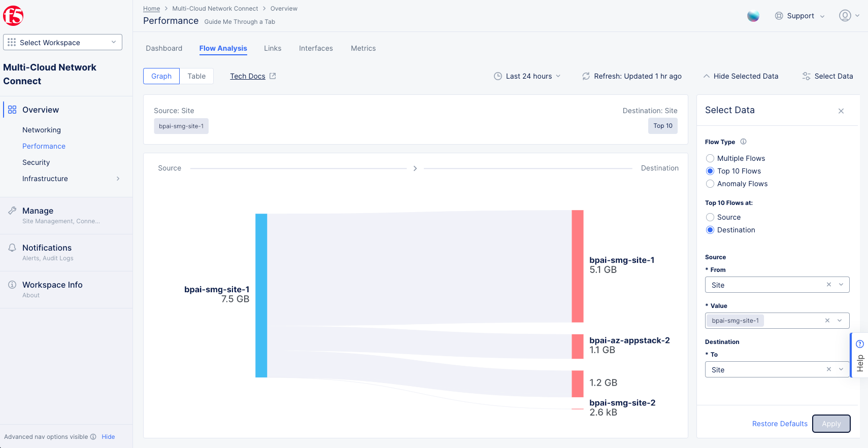Choose Source for Top 10 Flows
The height and width of the screenshot is (448, 868).
710,217
